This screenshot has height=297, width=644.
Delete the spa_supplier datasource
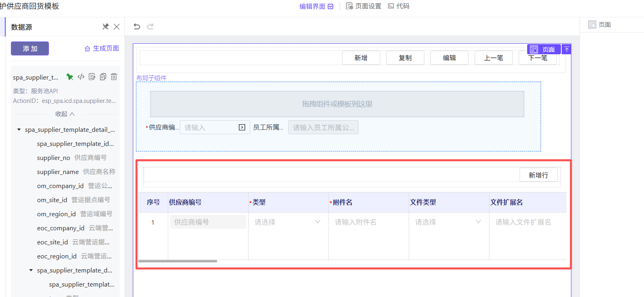[x=114, y=77]
